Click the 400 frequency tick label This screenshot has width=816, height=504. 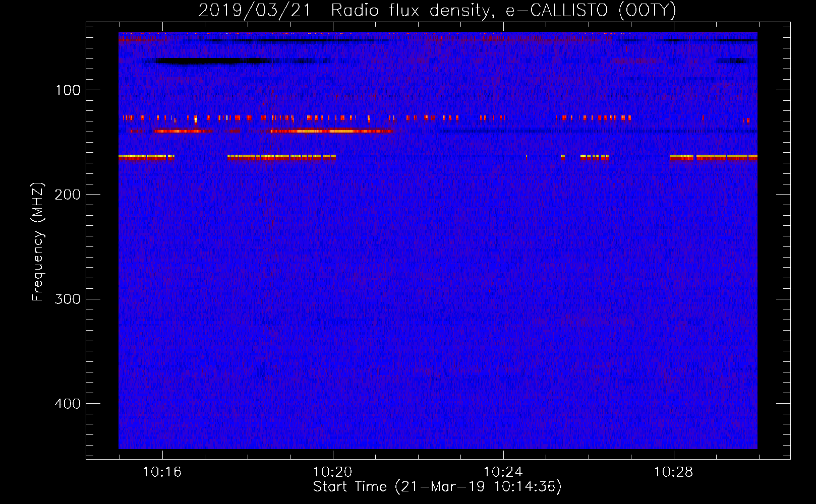pos(68,404)
